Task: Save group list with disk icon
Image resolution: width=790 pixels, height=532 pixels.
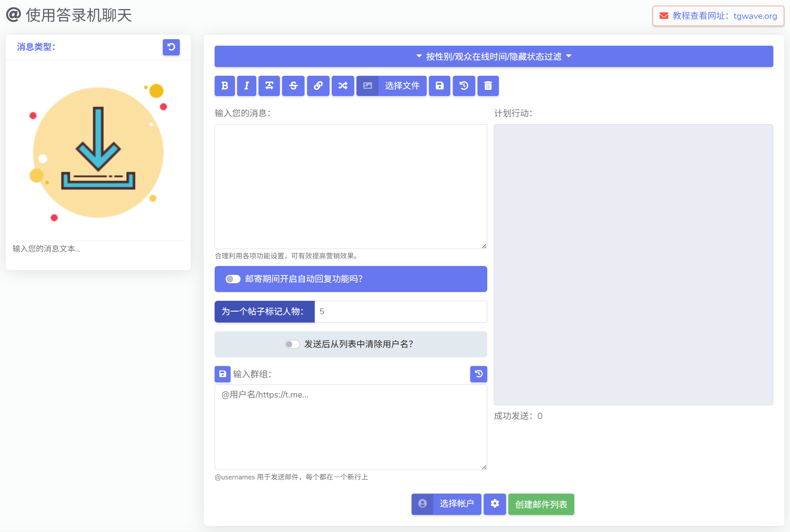Action: [x=222, y=374]
